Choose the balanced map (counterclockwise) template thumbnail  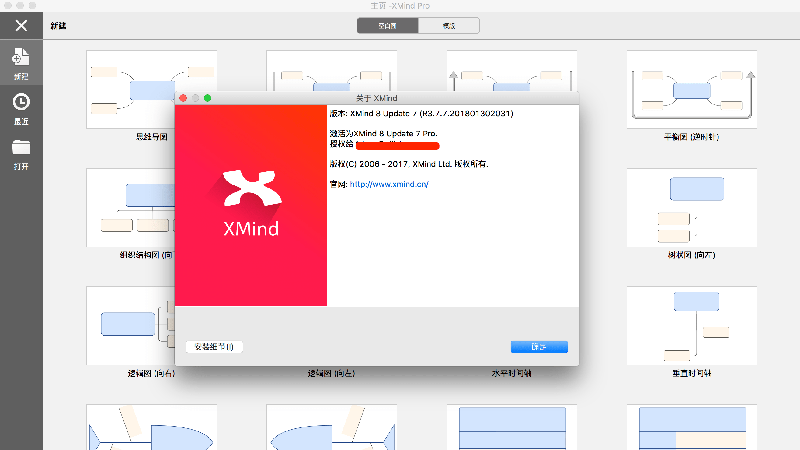(689, 90)
